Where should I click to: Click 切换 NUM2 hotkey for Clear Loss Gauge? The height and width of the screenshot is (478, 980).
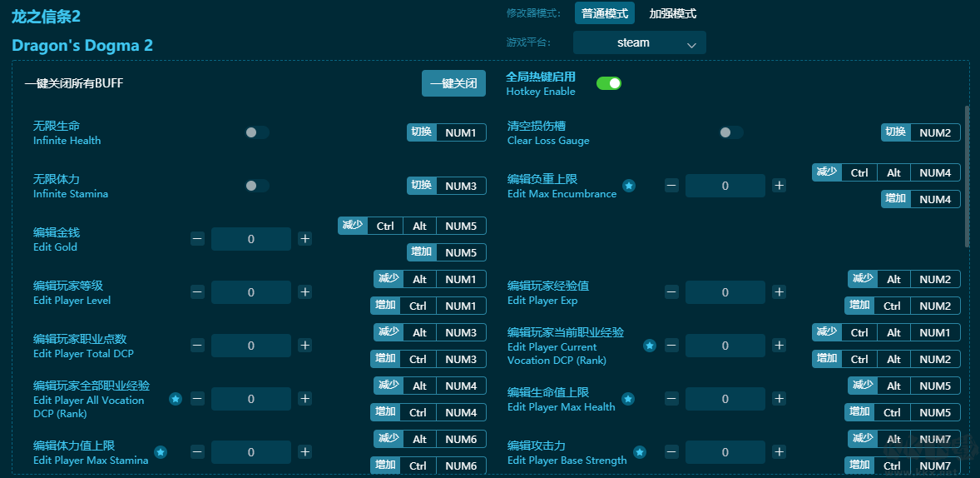(921, 132)
